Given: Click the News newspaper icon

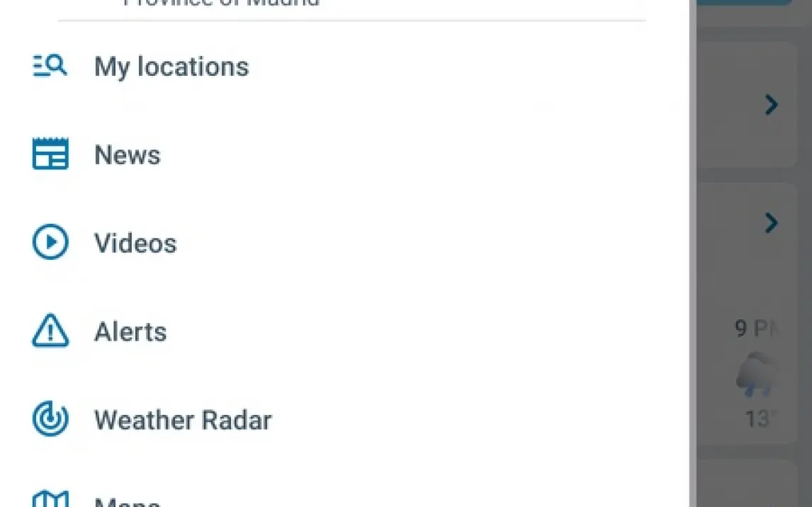Looking at the screenshot, I should click(x=50, y=154).
